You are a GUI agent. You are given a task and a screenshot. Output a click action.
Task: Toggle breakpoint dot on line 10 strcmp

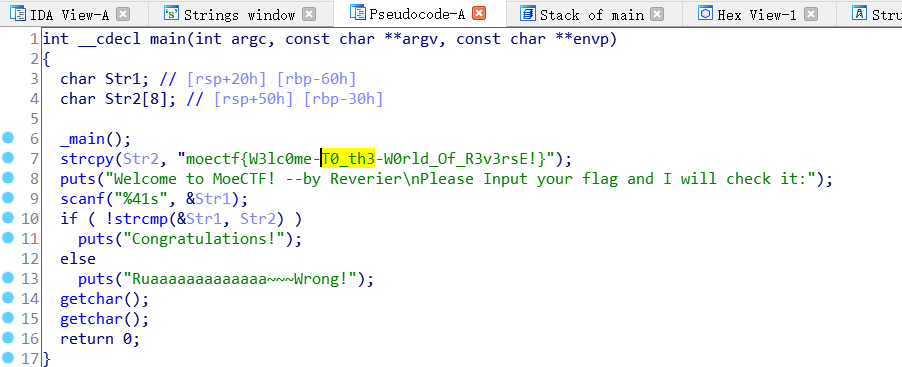point(7,218)
